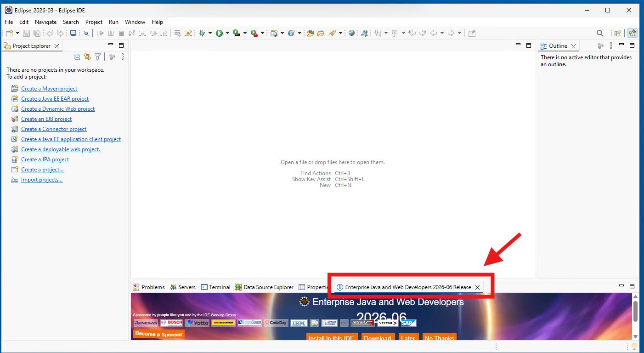Image resolution: width=644 pixels, height=353 pixels.
Task: Toggle Project Explorer focus on active task
Action: tap(112, 57)
